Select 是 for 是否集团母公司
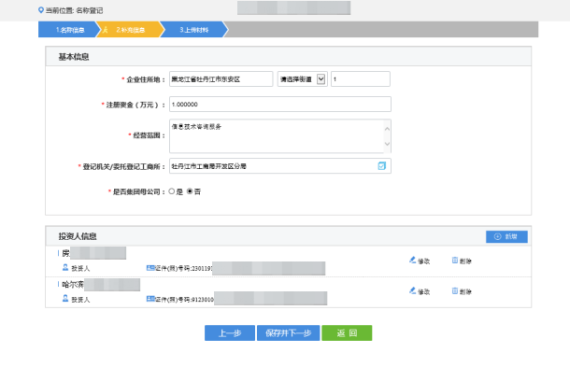The height and width of the screenshot is (368, 570). (x=172, y=191)
